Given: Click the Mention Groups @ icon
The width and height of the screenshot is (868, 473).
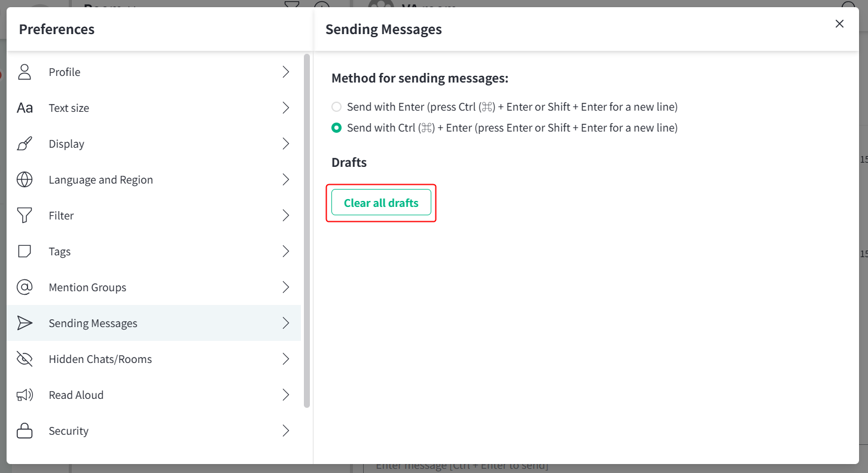Looking at the screenshot, I should pyautogui.click(x=25, y=287).
